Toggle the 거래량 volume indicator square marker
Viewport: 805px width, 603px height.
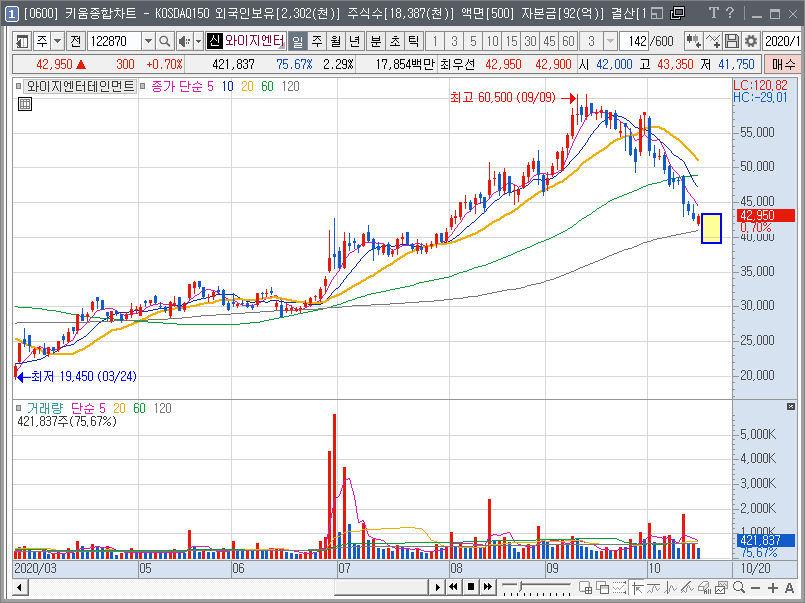(18, 409)
